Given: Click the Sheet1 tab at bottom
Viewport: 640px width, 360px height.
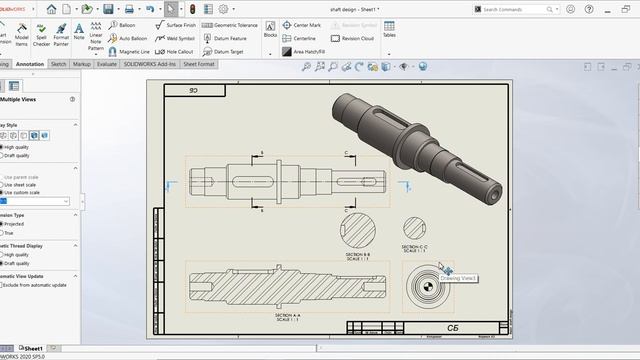Looking at the screenshot, I should pos(31,349).
